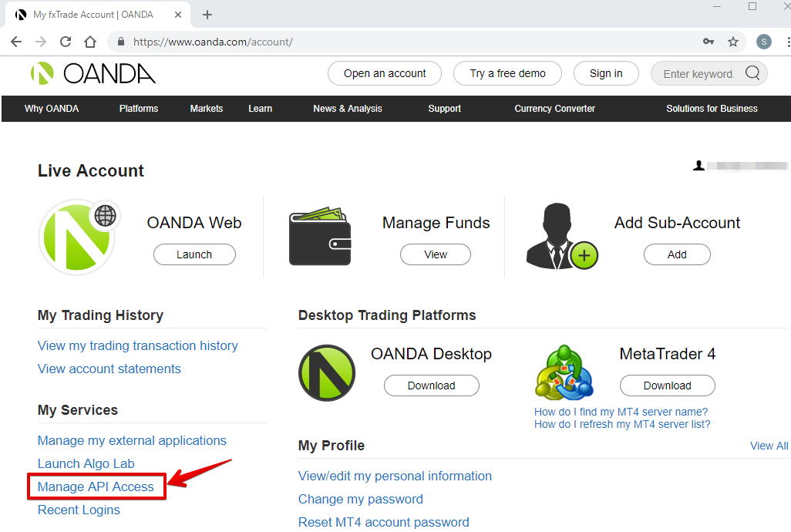
Task: Open the Markets menu
Action: click(207, 109)
